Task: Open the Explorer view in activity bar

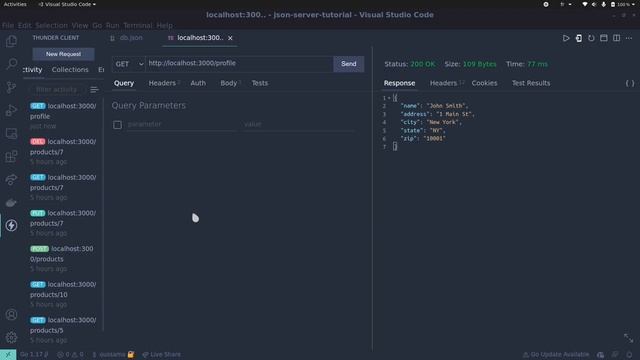Action: pyautogui.click(x=11, y=41)
